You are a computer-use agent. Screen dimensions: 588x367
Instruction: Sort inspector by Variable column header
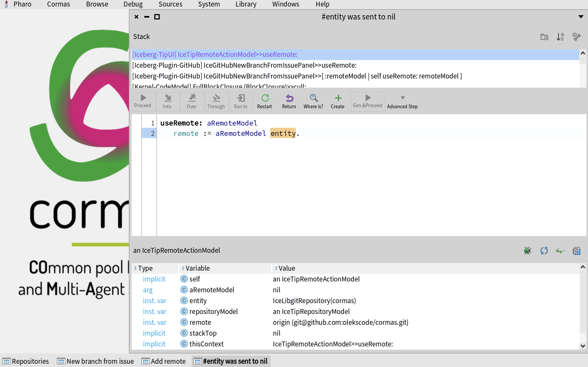198,268
